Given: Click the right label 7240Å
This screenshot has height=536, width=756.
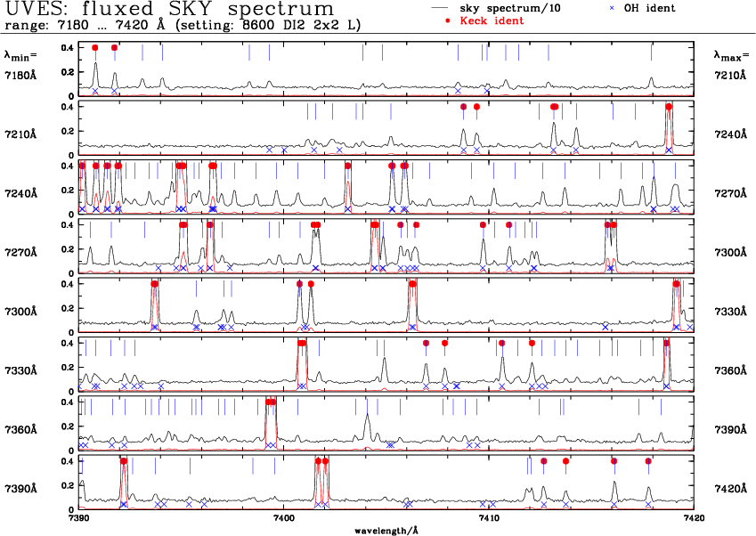Looking at the screenshot, I should 730,134.
